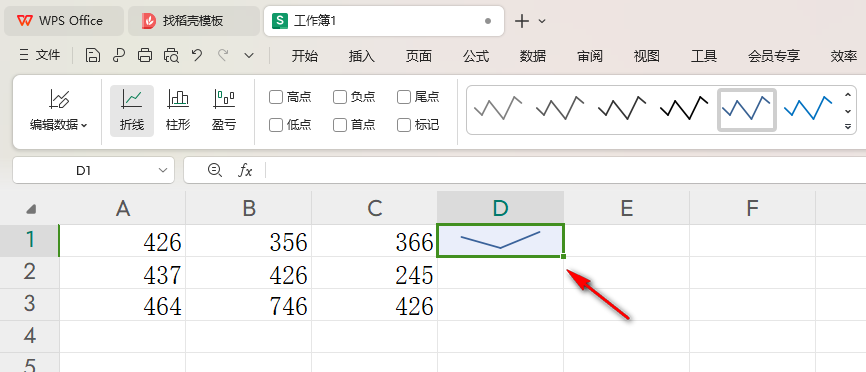Switch to the 插入 ribbon tab
The width and height of the screenshot is (866, 372).
[x=362, y=56]
